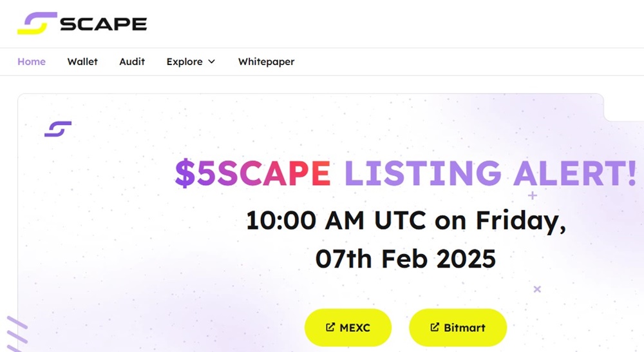Image resolution: width=644 pixels, height=352 pixels.
Task: Click the $5SCAPE gradient heading text
Action: tap(252, 173)
